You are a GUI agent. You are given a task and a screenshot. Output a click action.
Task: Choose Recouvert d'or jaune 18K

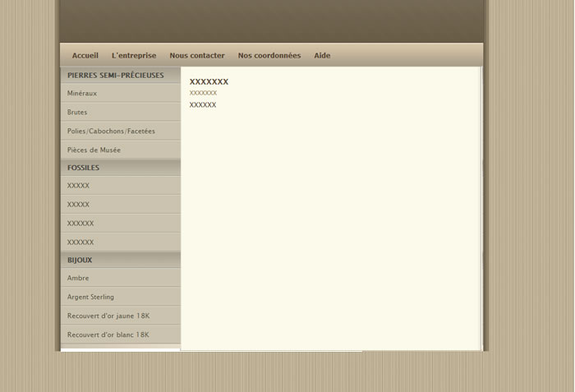tap(121, 316)
